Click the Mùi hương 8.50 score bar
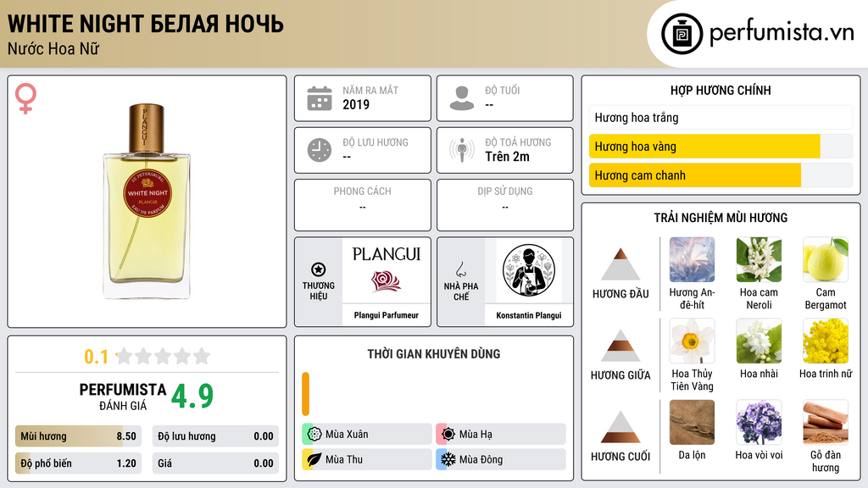This screenshot has width=868, height=488. pos(79,436)
